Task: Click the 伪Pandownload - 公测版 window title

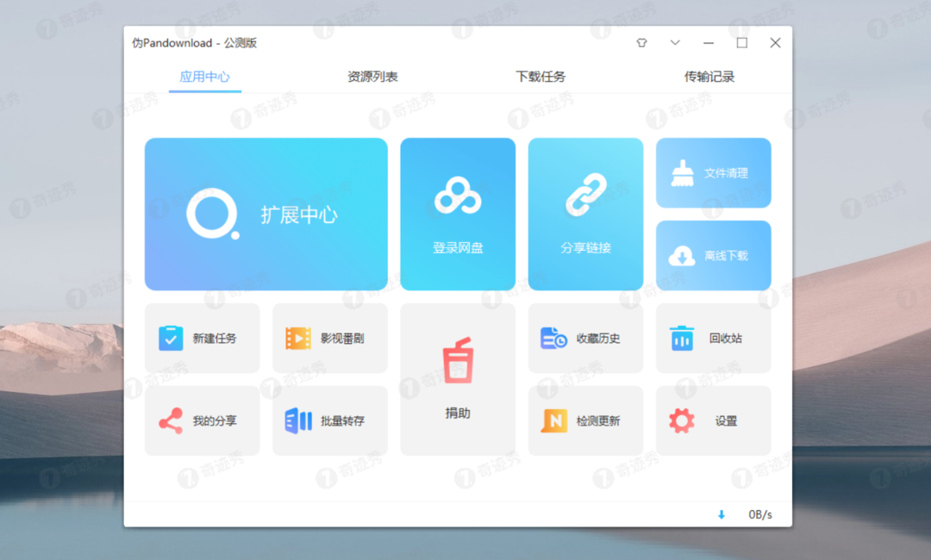Action: click(x=194, y=43)
